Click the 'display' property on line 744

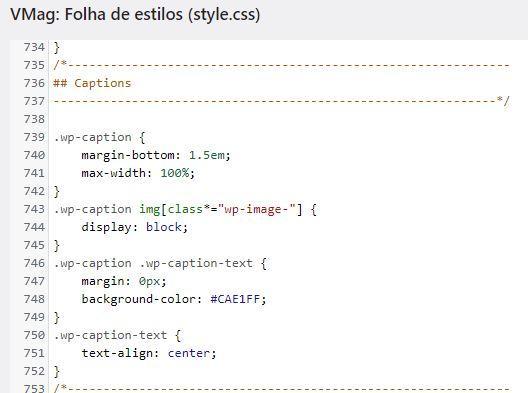pos(106,228)
